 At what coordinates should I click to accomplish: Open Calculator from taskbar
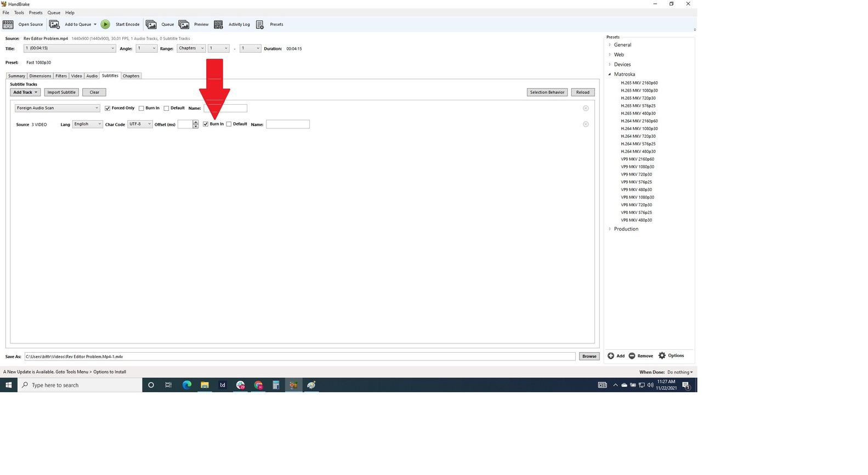[276, 385]
